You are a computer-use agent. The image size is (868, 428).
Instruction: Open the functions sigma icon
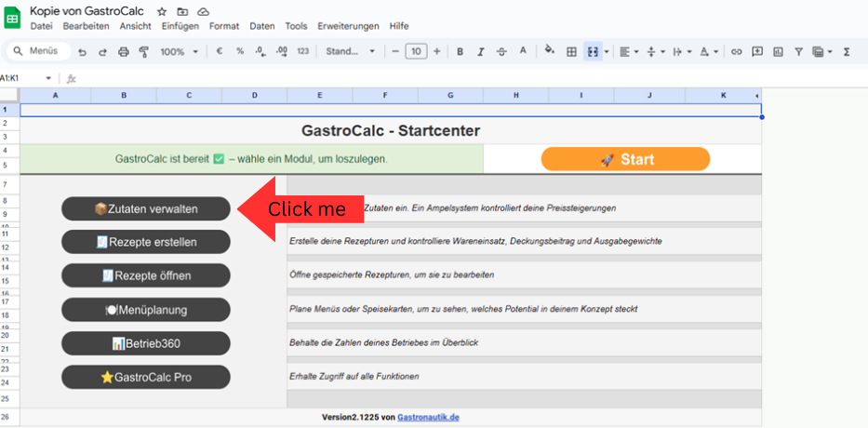(847, 51)
